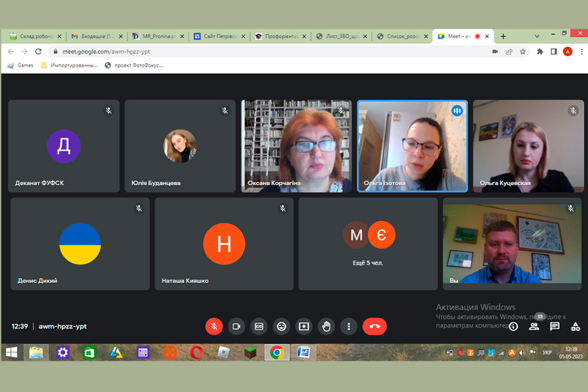Turn off camera in Meet controls

237,327
